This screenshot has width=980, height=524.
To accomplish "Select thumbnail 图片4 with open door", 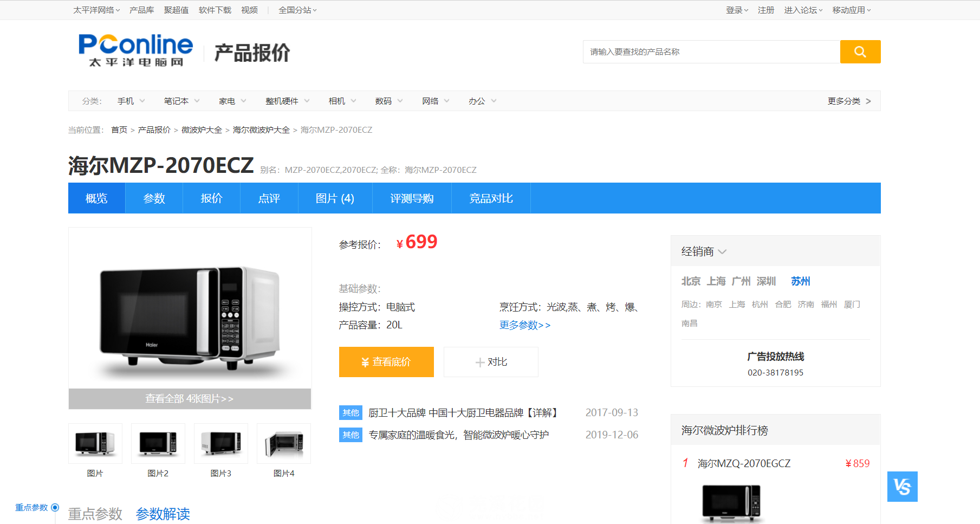I will (284, 443).
